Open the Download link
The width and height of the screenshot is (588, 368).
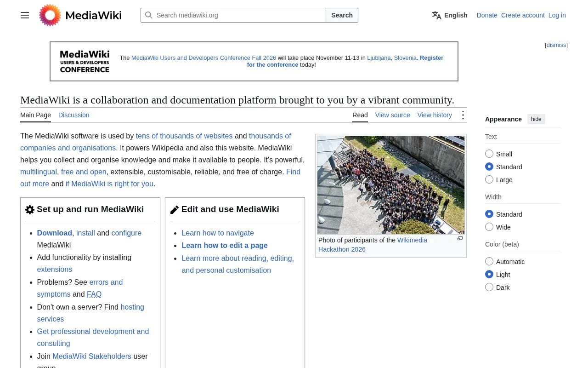click(55, 233)
